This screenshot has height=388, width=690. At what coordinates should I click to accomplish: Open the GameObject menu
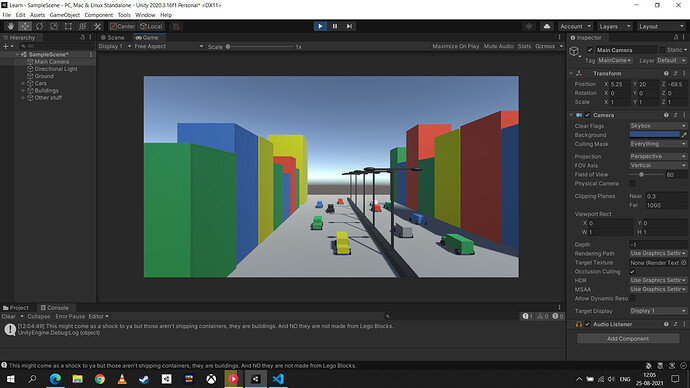(x=65, y=15)
